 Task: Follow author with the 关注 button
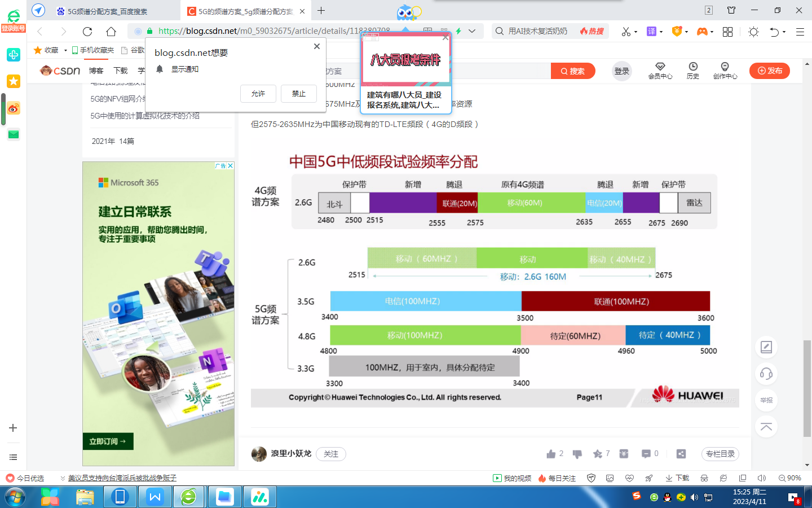click(x=331, y=454)
